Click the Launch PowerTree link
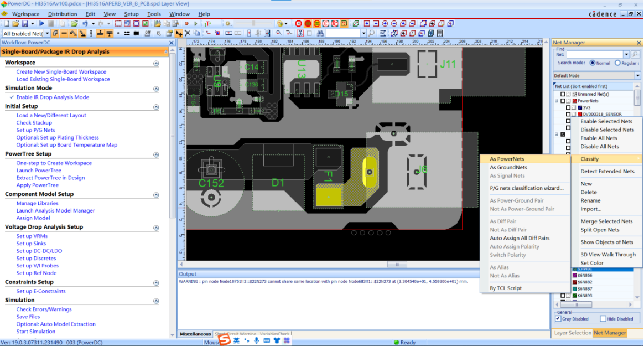Viewport: 644px width, 346px height. tap(39, 170)
